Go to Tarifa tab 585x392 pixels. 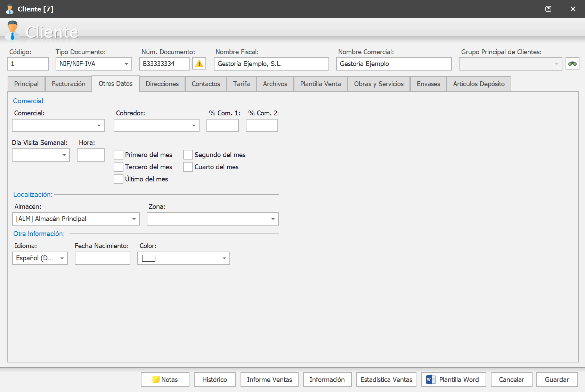coord(242,84)
